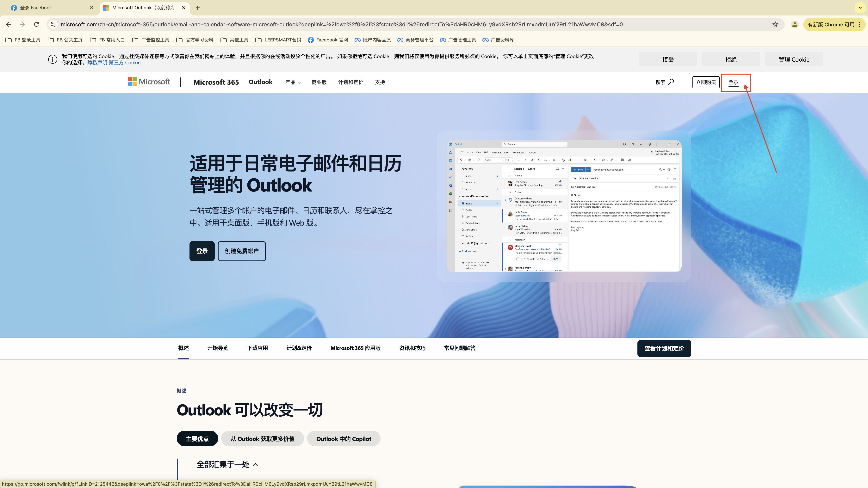Open the 账户内容品质 bookmark
The height and width of the screenshot is (488, 868).
point(373,40)
